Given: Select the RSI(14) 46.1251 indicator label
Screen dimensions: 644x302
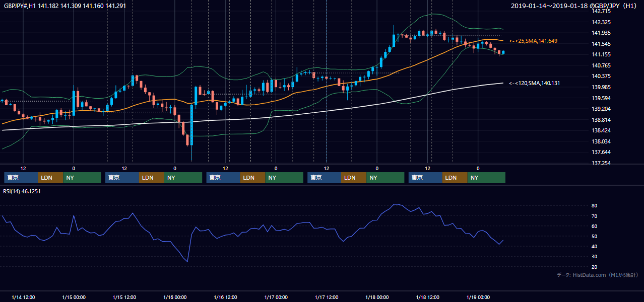Looking at the screenshot, I should click(x=22, y=191).
